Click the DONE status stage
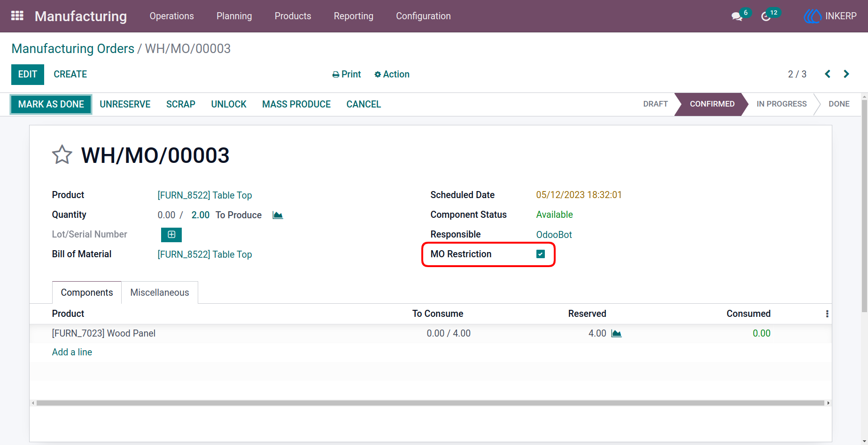Viewport: 868px width, 445px height. (x=839, y=104)
